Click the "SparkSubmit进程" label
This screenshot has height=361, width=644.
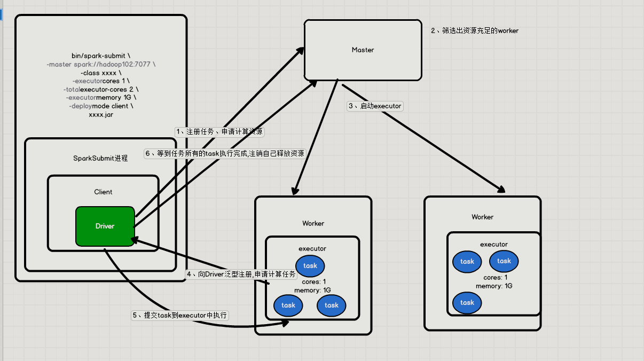(100, 158)
